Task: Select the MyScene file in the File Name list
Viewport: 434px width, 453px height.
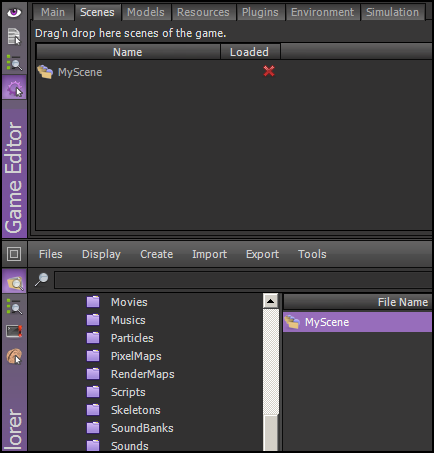Action: coord(357,322)
